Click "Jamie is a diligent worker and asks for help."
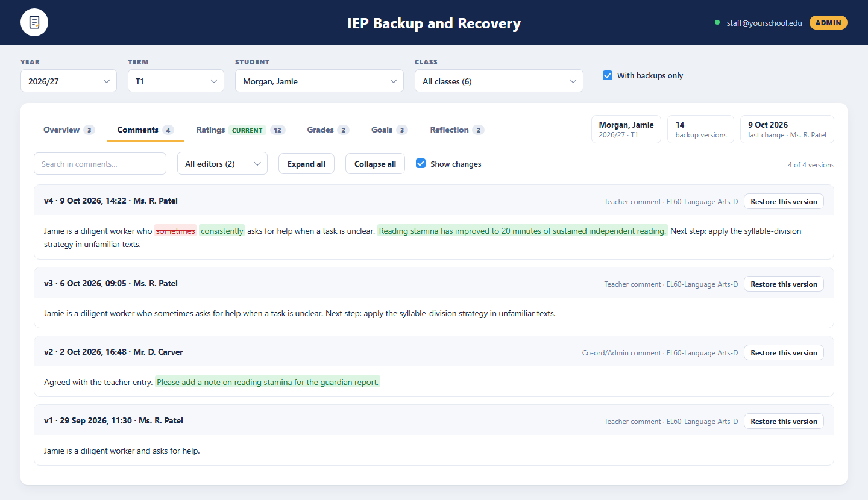The height and width of the screenshot is (500, 868). pyautogui.click(x=122, y=451)
